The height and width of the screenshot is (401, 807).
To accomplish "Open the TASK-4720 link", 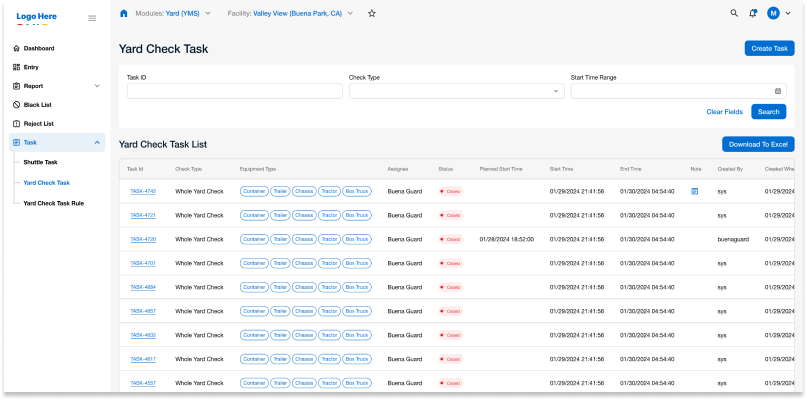I will coord(143,239).
